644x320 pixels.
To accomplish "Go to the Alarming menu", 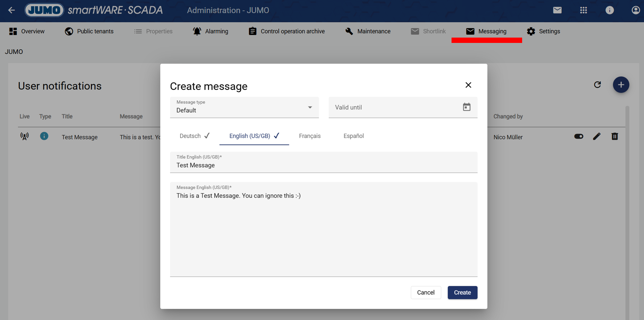I will (x=210, y=31).
